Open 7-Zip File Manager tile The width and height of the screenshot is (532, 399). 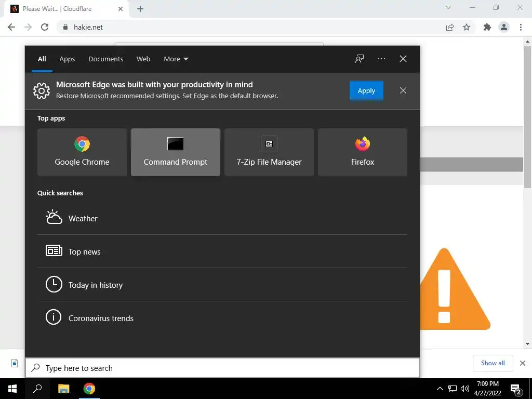[269, 152]
